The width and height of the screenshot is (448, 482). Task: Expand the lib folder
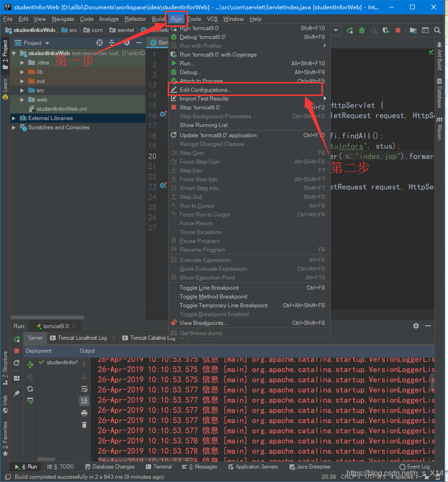[22, 72]
